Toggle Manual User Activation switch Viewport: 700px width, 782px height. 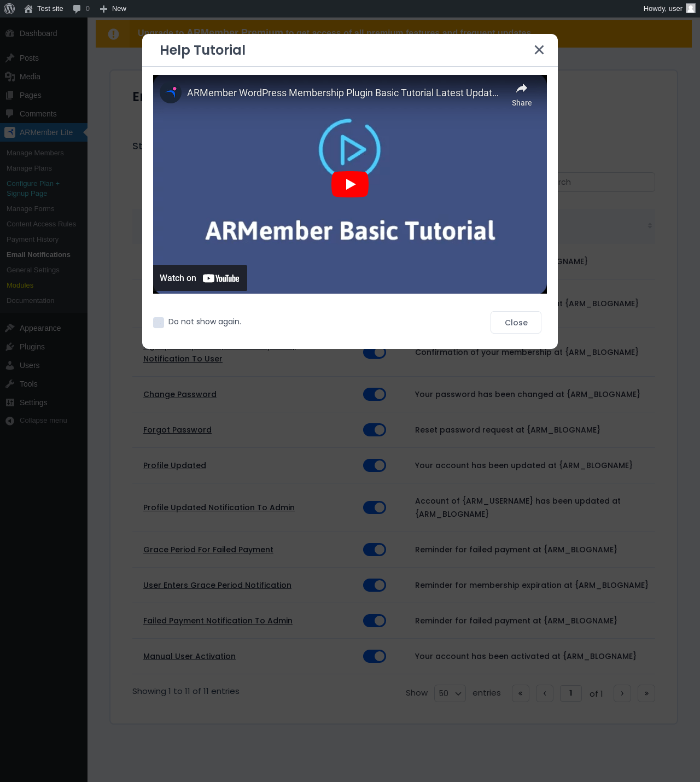375,656
